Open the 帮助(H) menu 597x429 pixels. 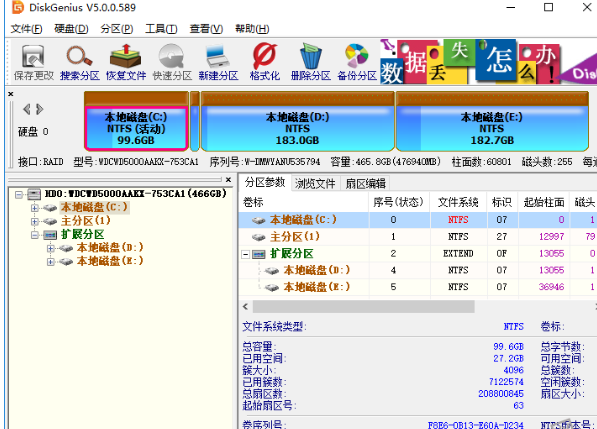coord(252,29)
